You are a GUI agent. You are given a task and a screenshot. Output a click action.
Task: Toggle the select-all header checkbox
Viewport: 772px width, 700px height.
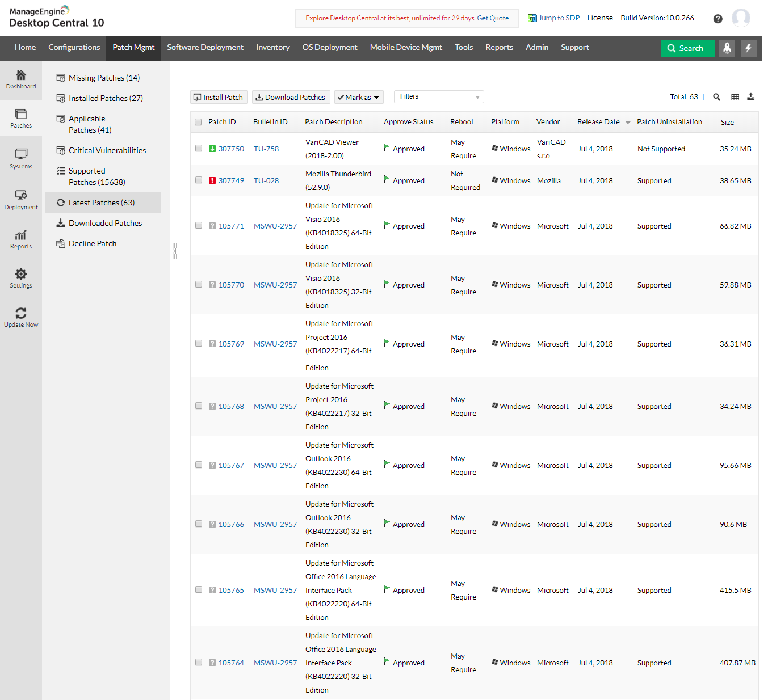(x=198, y=122)
